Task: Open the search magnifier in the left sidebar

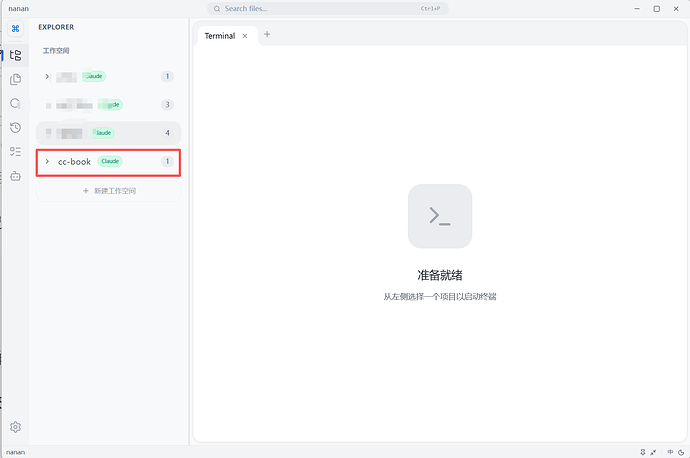Action: [15, 103]
